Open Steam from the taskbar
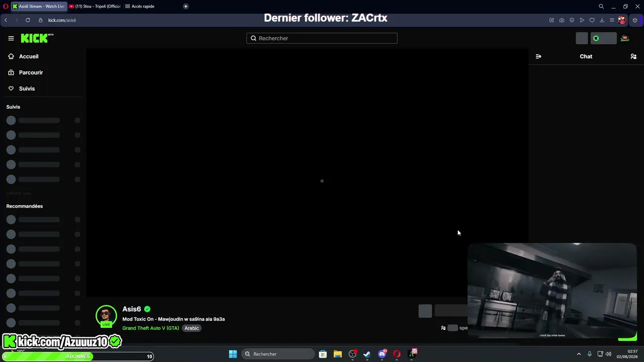The image size is (644, 362). [367, 354]
